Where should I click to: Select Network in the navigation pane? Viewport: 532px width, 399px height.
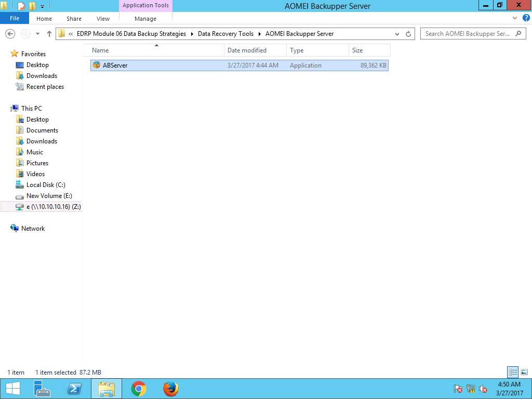(x=33, y=229)
